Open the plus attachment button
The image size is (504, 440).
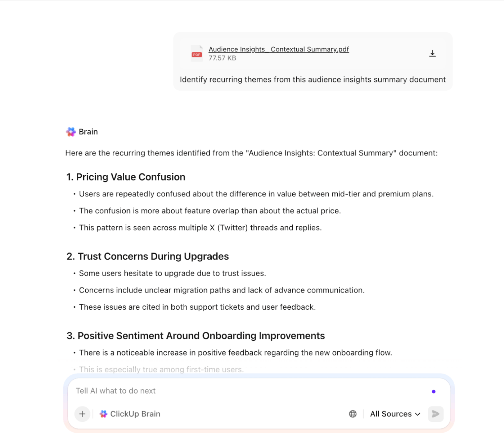[82, 414]
